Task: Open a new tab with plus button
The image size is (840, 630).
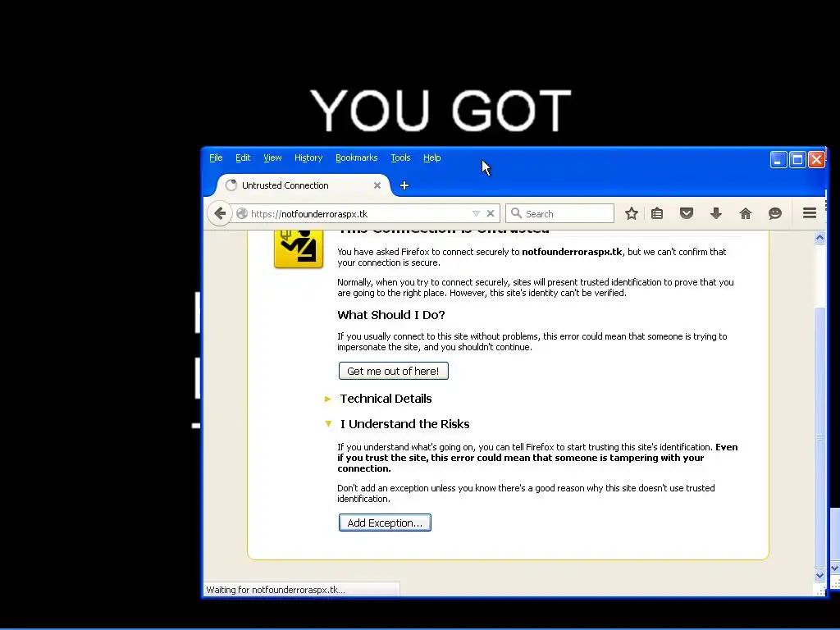Action: 404,185
